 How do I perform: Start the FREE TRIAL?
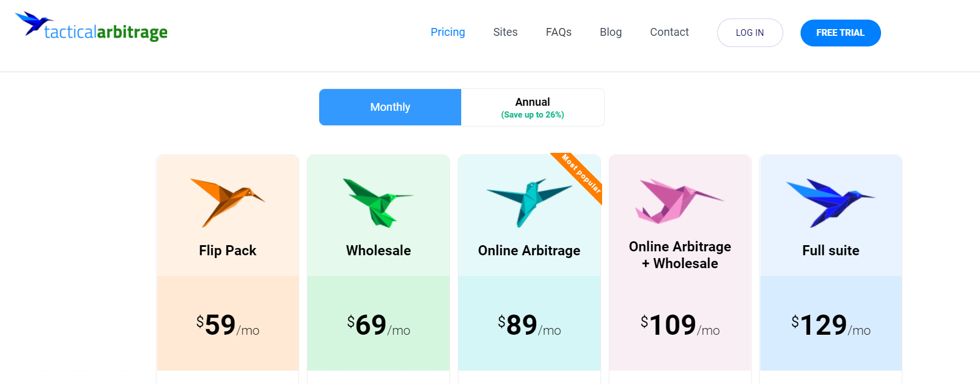click(840, 32)
